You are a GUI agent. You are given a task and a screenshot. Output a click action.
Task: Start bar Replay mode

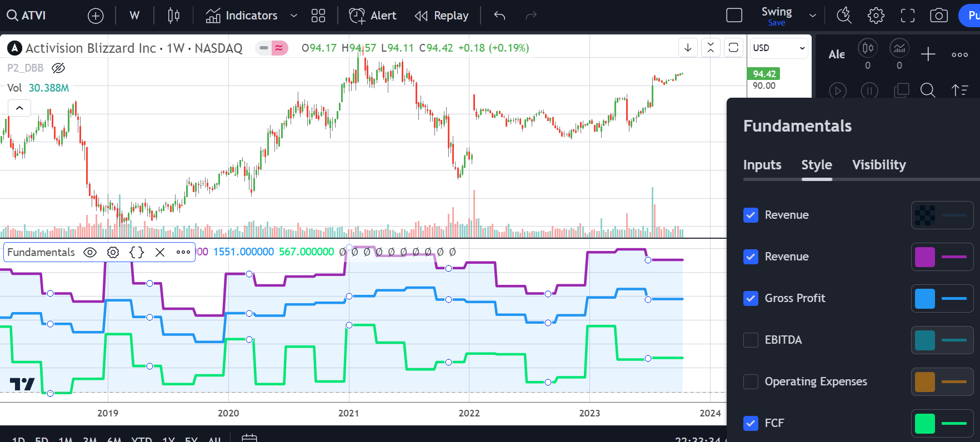point(442,16)
